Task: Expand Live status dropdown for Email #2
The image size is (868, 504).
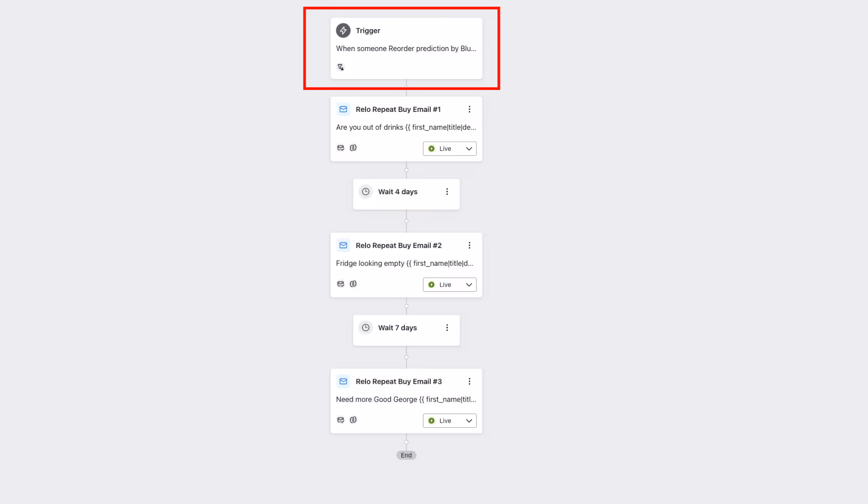Action: tap(450, 285)
